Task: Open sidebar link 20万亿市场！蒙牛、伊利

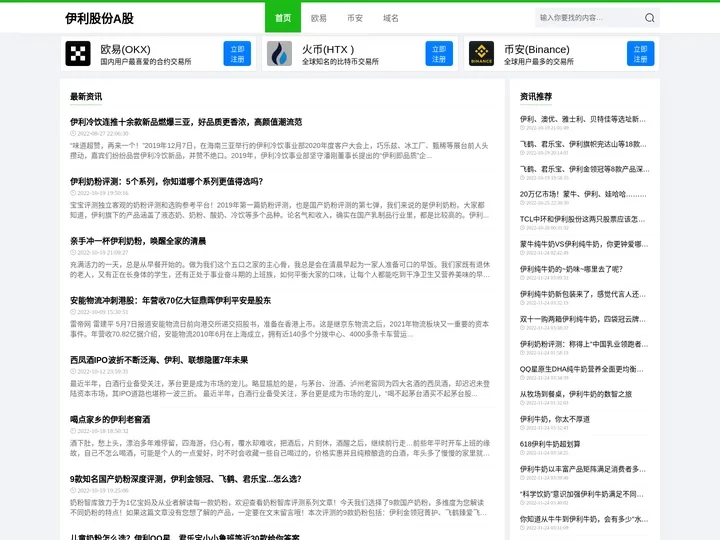Action: (x=583, y=194)
